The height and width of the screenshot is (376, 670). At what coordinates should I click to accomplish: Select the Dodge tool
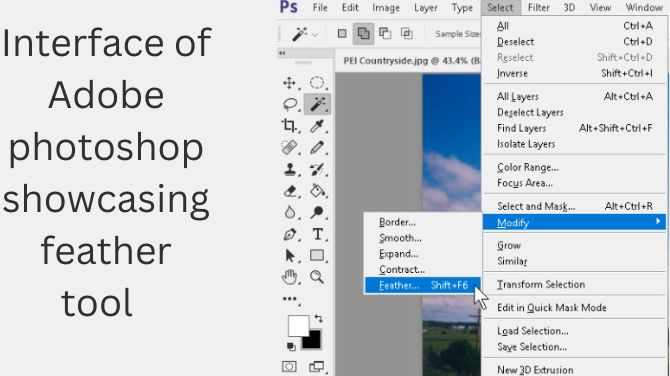317,212
